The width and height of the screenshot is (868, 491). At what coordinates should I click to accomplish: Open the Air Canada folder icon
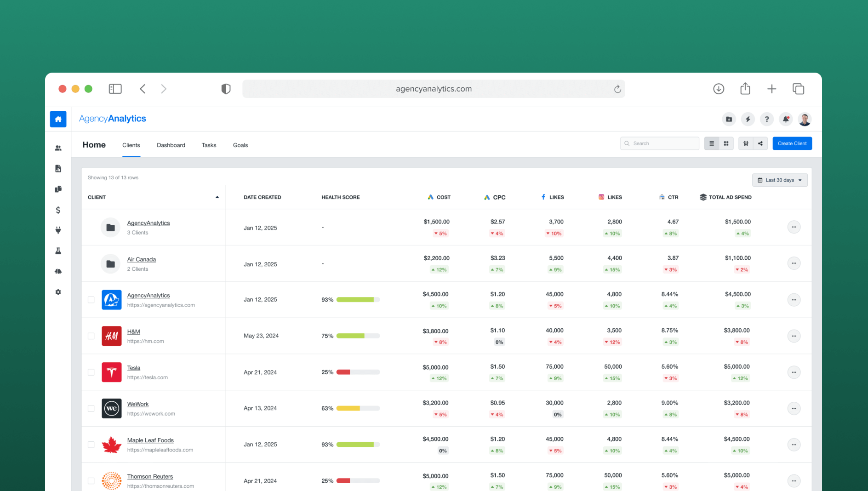(110, 263)
